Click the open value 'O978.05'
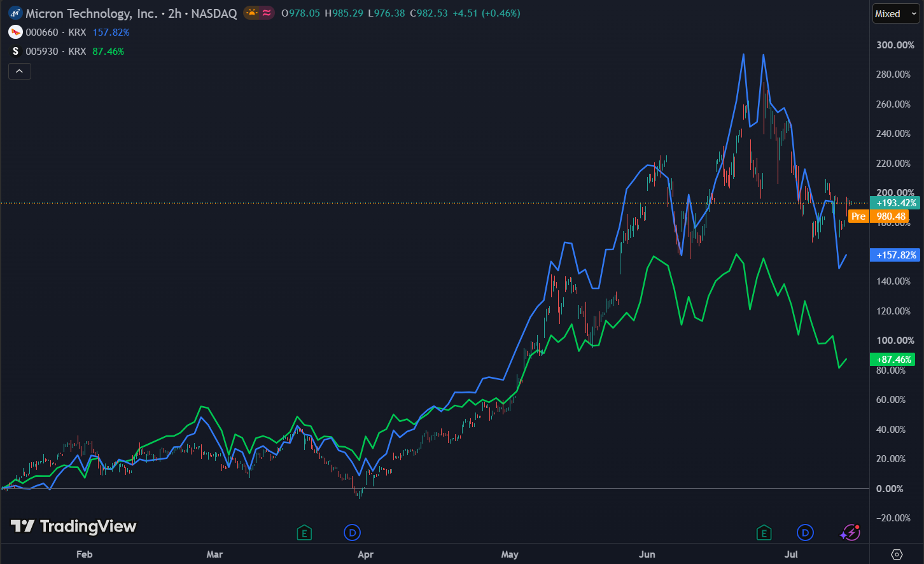 point(300,13)
